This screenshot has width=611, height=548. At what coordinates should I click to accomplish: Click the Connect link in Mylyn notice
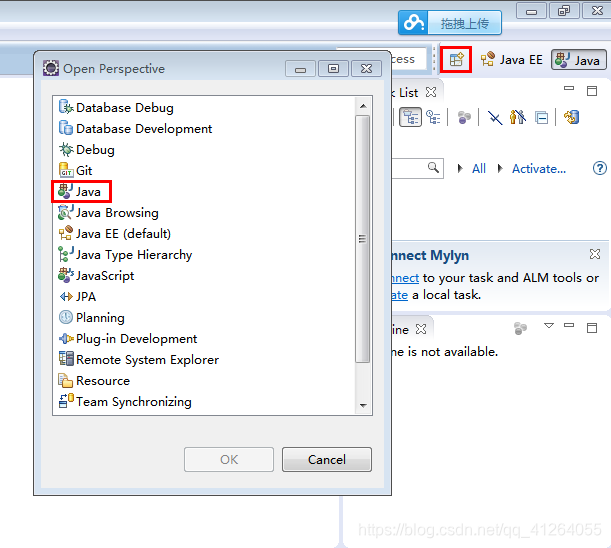[405, 278]
